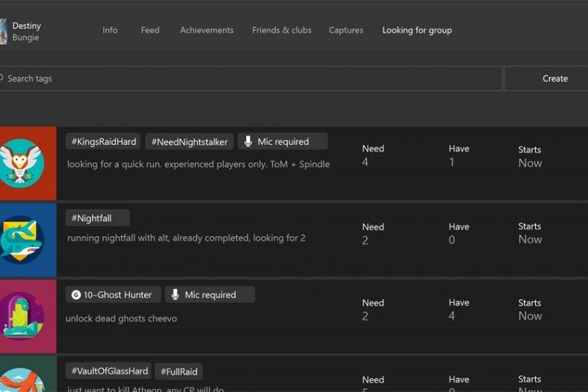588x392 pixels.
Task: Select the #FullRaid tag
Action: click(179, 371)
